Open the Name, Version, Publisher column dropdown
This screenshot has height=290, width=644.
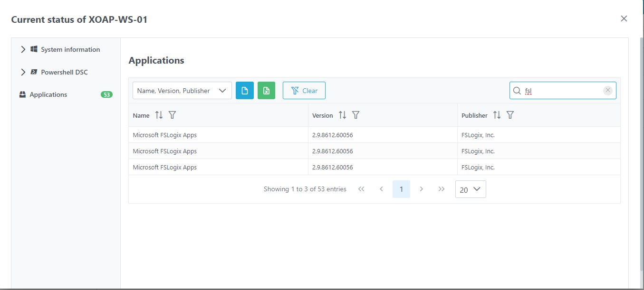182,91
